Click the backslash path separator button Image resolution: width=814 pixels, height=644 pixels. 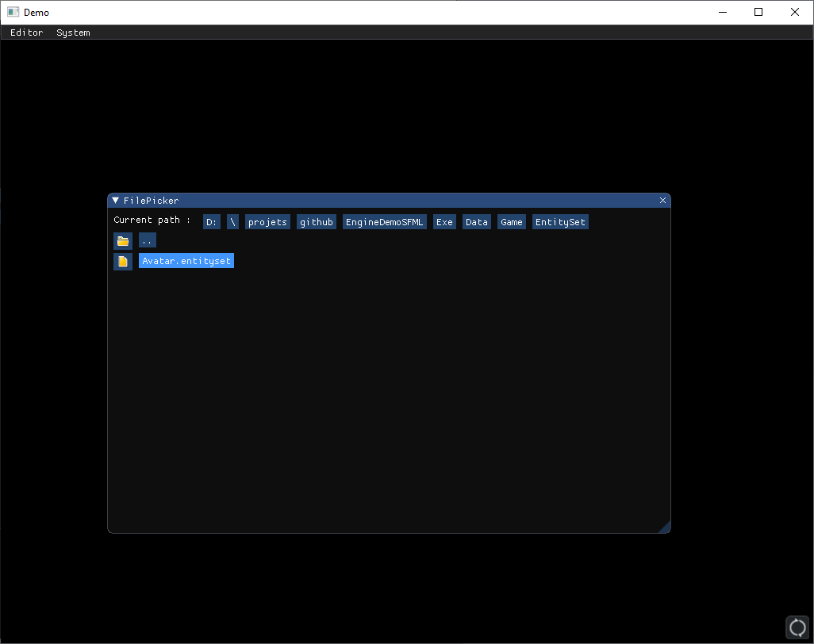click(233, 222)
